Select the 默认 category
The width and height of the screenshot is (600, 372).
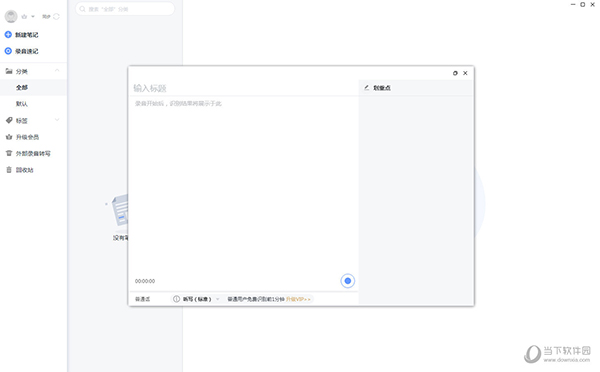(x=22, y=104)
